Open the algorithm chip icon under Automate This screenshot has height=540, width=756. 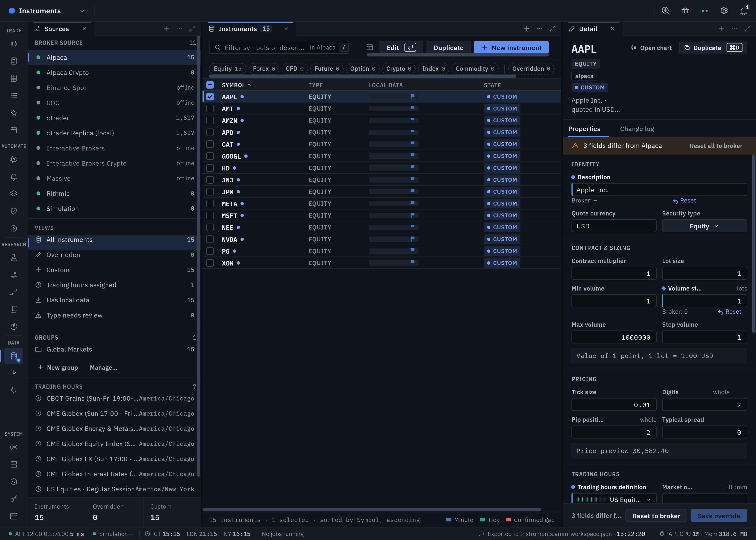[14, 159]
